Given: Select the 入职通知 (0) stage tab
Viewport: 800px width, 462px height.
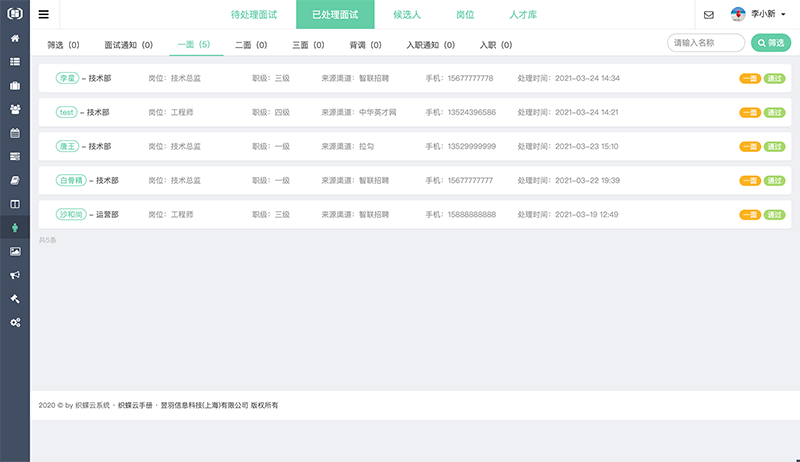Looking at the screenshot, I should (x=431, y=45).
